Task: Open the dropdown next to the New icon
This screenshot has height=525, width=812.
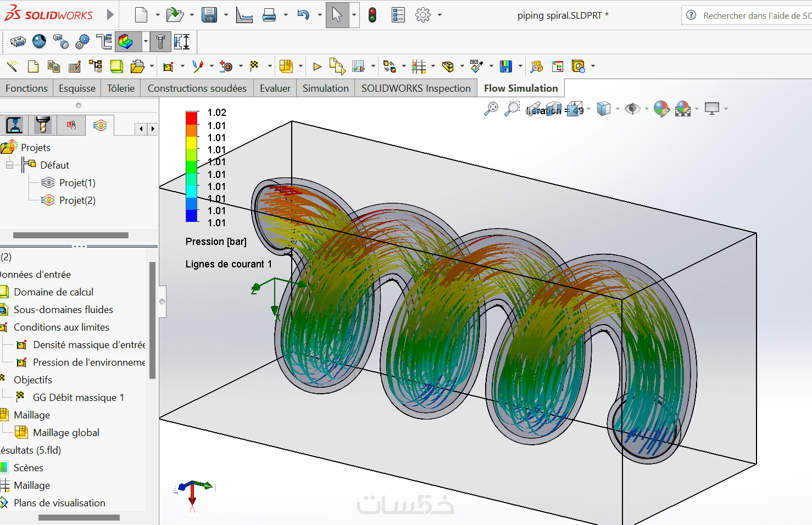Action: (157, 15)
